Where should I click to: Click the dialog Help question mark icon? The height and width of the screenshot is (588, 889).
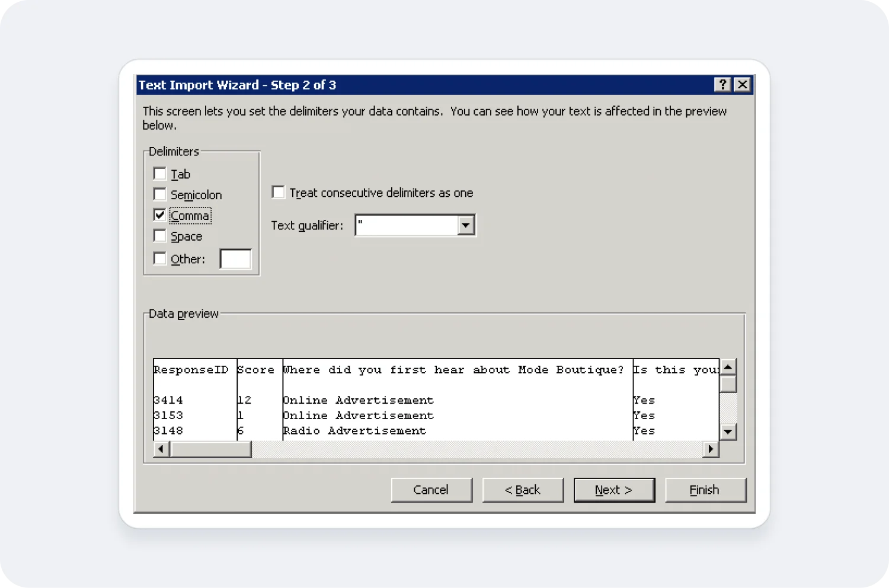[x=722, y=84]
